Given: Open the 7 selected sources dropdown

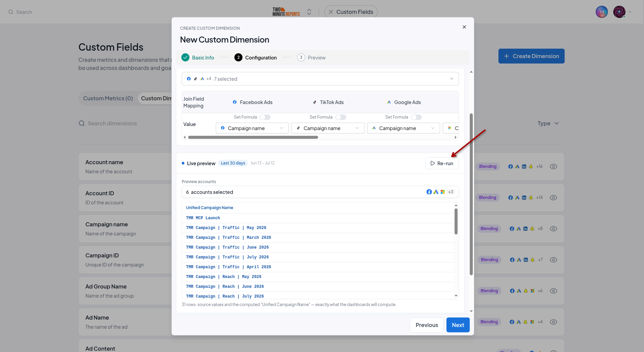Looking at the screenshot, I should [x=320, y=79].
